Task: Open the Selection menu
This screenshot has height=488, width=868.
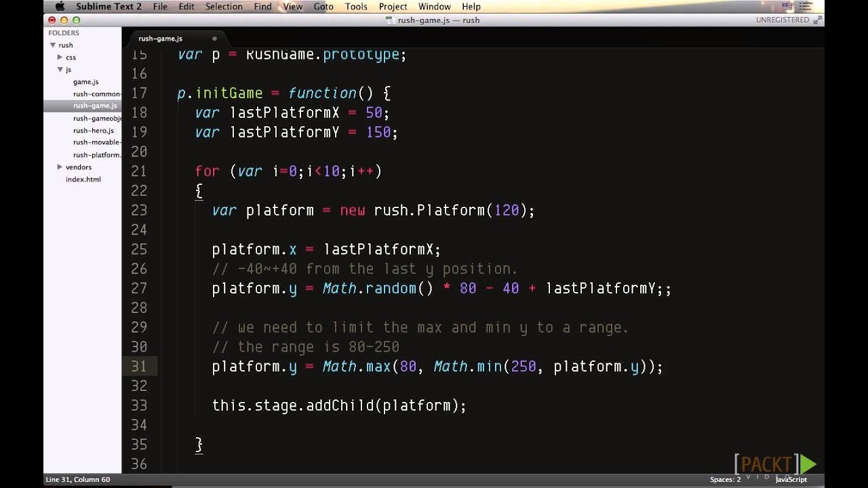Action: pos(224,7)
